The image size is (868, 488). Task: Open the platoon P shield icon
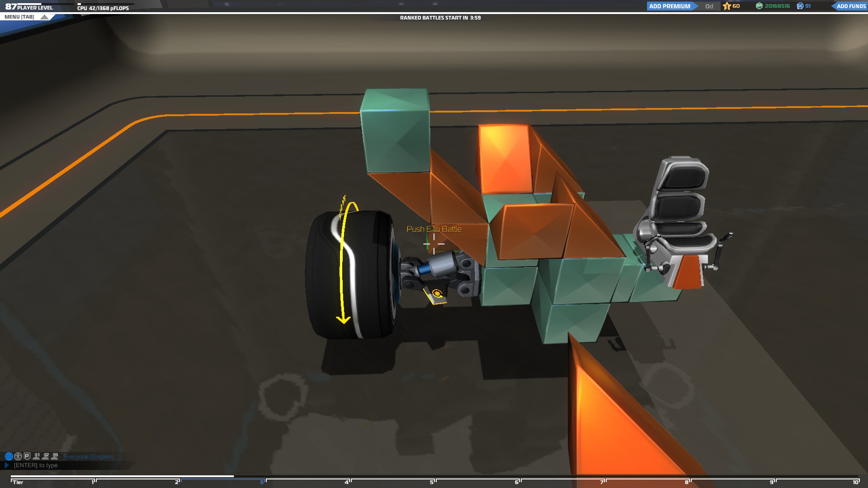(27, 456)
